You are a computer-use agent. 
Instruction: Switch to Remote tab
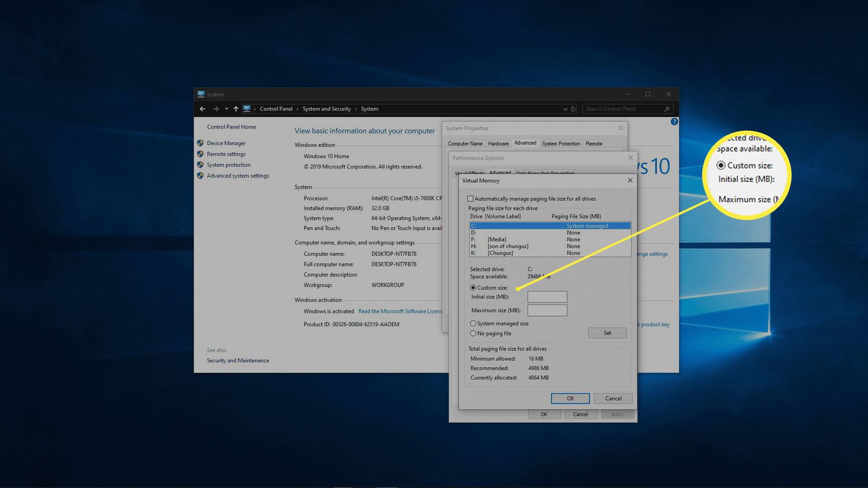coord(594,143)
